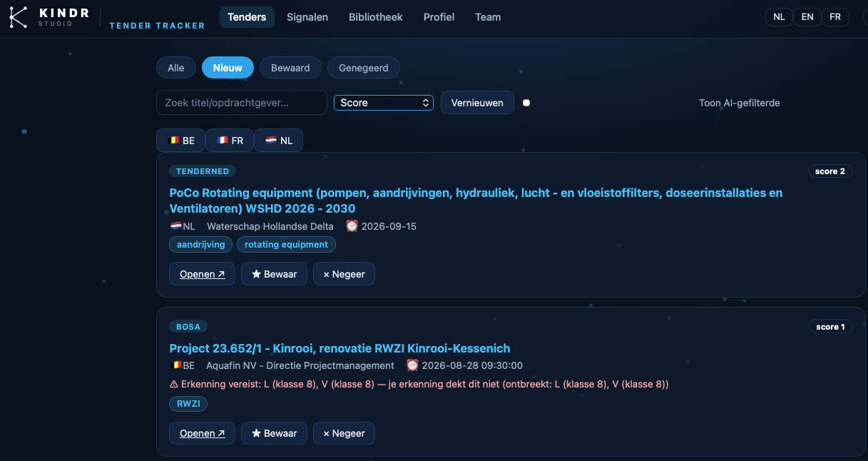
Task: Click the Vernieuwen button
Action: pos(477,103)
